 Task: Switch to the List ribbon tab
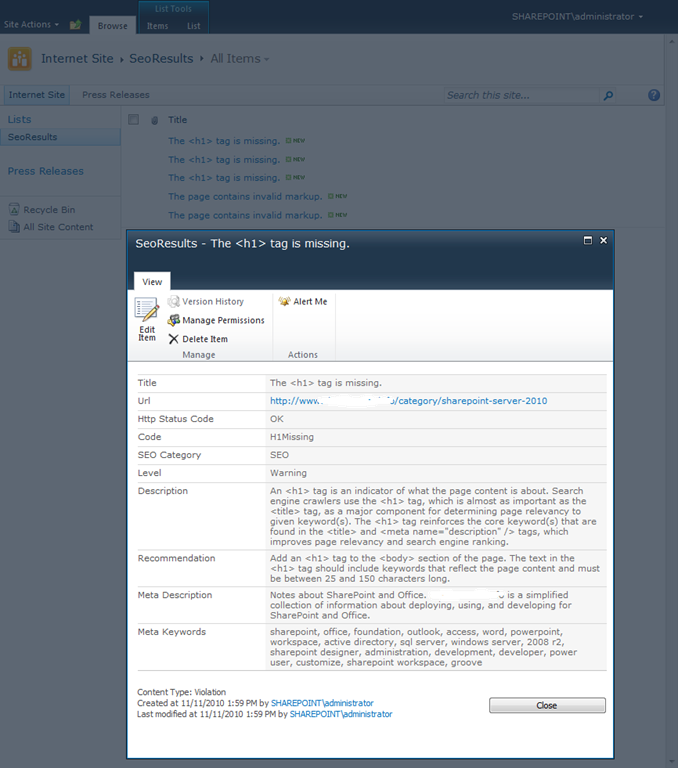[194, 26]
